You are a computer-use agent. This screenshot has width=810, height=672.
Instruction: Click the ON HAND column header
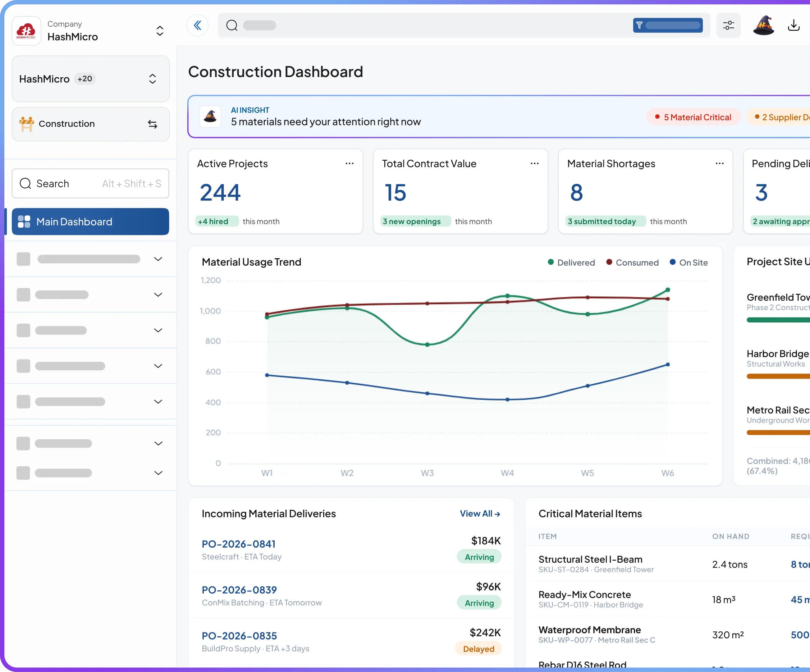click(x=730, y=537)
